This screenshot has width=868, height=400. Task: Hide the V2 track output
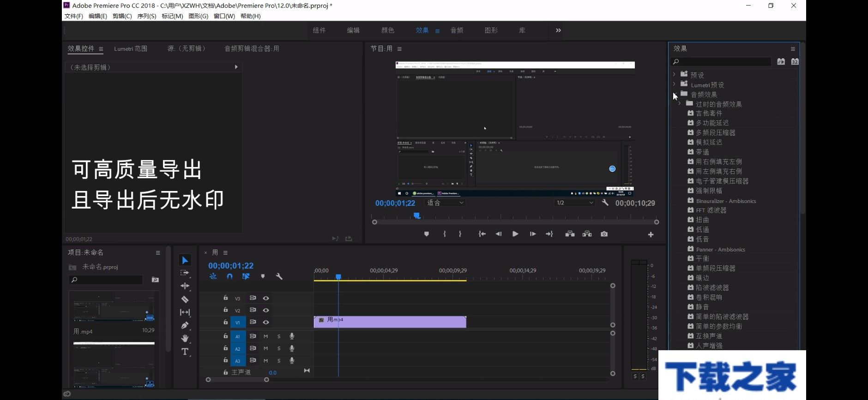(x=266, y=310)
